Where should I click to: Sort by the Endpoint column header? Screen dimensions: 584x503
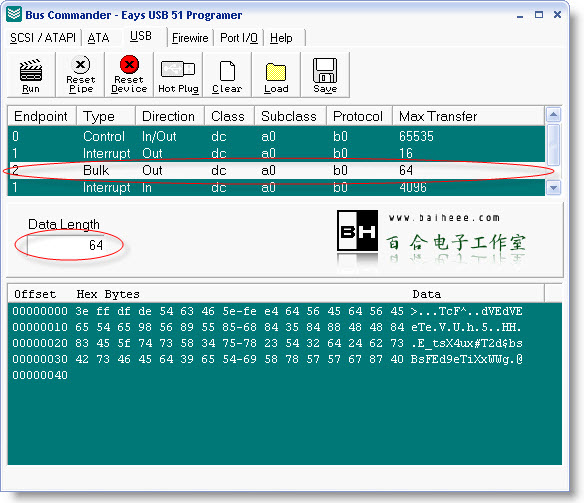click(x=42, y=116)
